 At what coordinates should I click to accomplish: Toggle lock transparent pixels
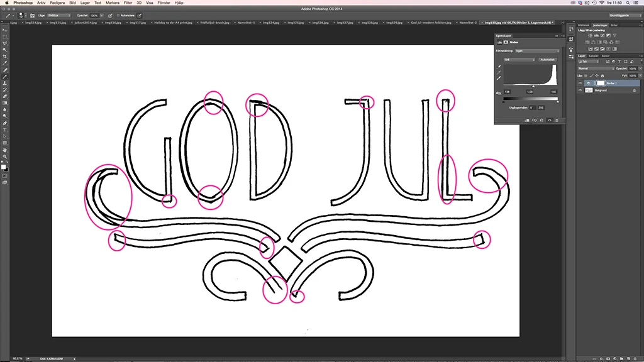(x=586, y=75)
